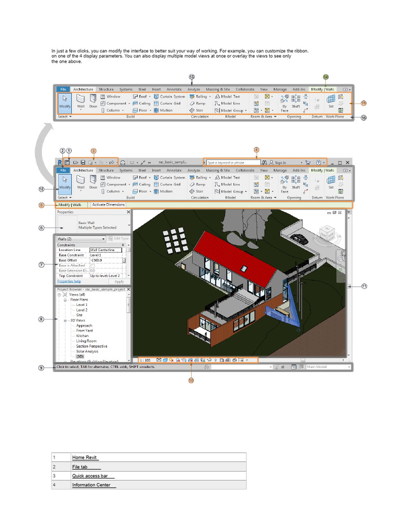
Task: Click the Apply button in Properties
Action: click(119, 282)
